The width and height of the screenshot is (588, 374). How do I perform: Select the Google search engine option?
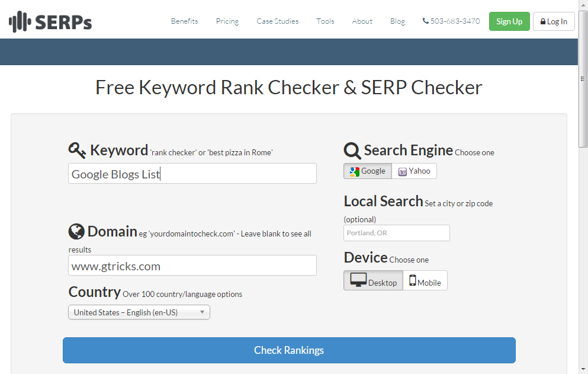click(368, 171)
